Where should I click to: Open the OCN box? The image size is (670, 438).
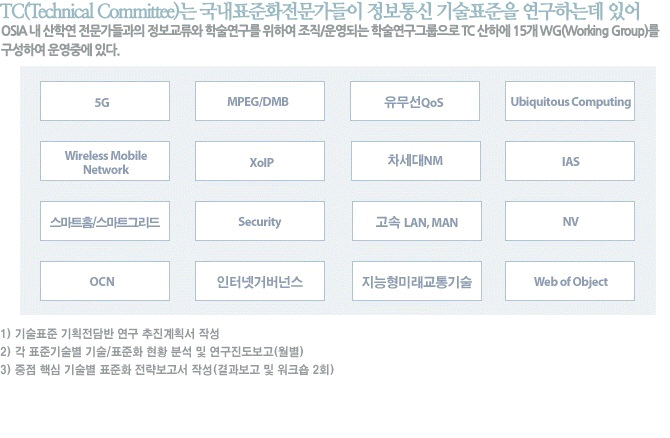click(105, 281)
